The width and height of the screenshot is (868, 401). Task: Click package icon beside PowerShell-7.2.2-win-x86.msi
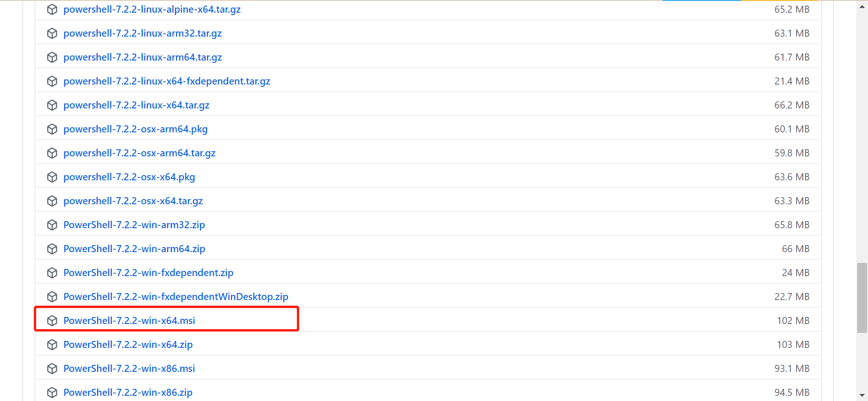pyautogui.click(x=52, y=369)
